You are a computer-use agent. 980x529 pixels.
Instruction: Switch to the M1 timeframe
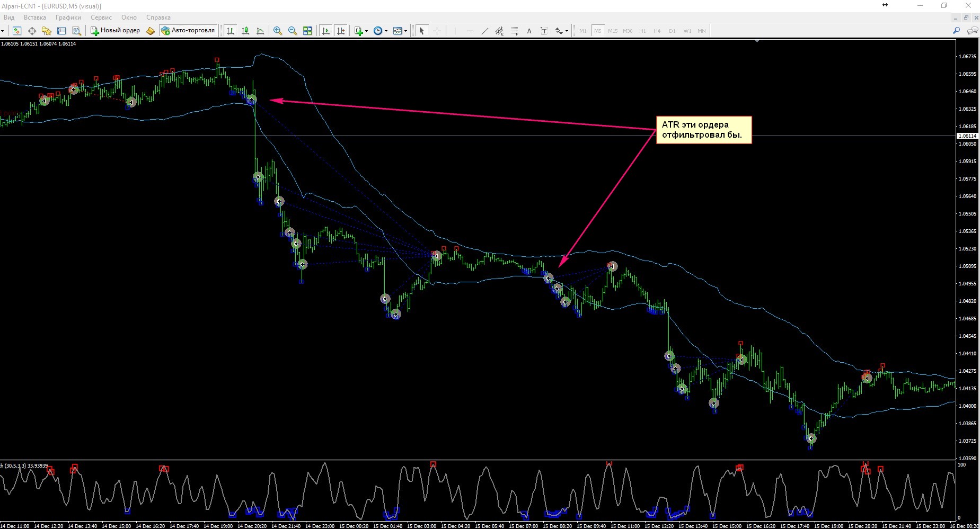pyautogui.click(x=583, y=31)
